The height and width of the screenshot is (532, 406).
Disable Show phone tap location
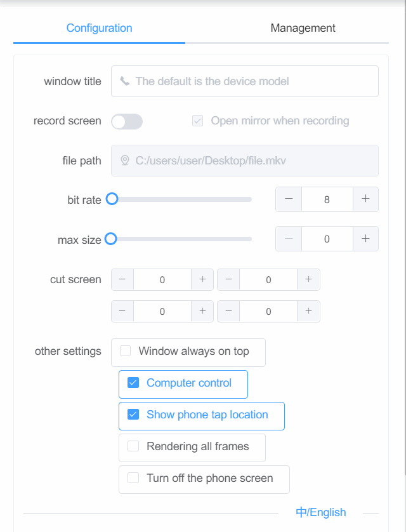[133, 415]
